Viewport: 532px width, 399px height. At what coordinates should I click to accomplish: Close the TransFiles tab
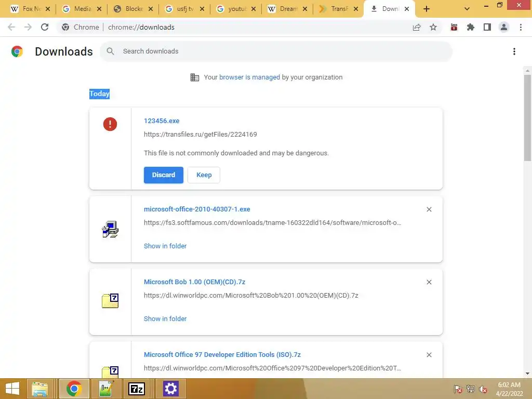click(356, 9)
